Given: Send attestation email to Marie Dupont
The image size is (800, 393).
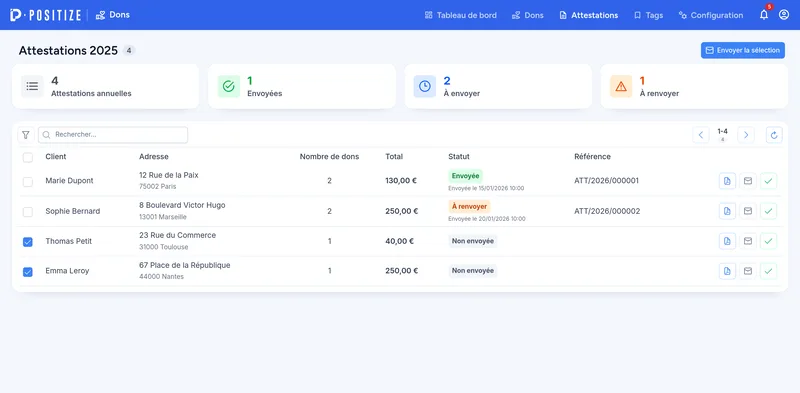Looking at the screenshot, I should [747, 181].
